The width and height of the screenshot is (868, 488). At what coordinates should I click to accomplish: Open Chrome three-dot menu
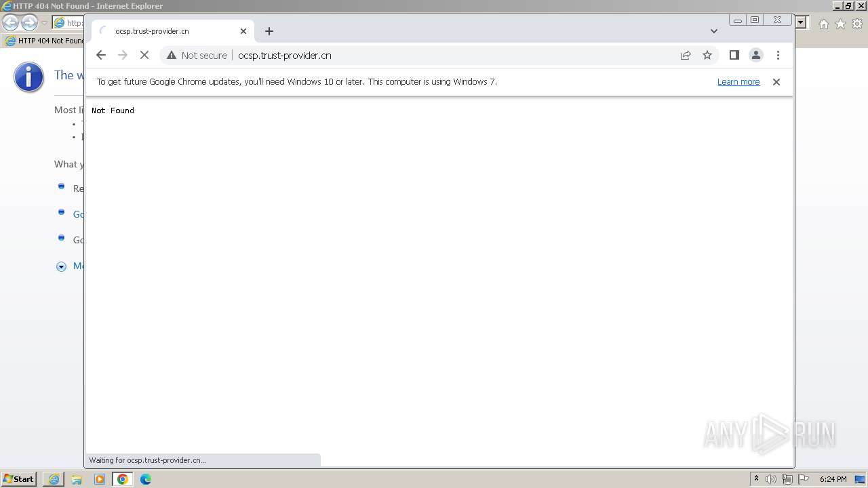[x=778, y=56]
